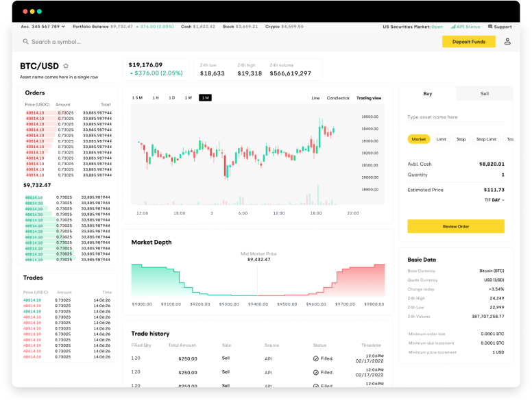532x403 pixels.
Task: Open the TIF DAY dropdown
Action: point(494,200)
